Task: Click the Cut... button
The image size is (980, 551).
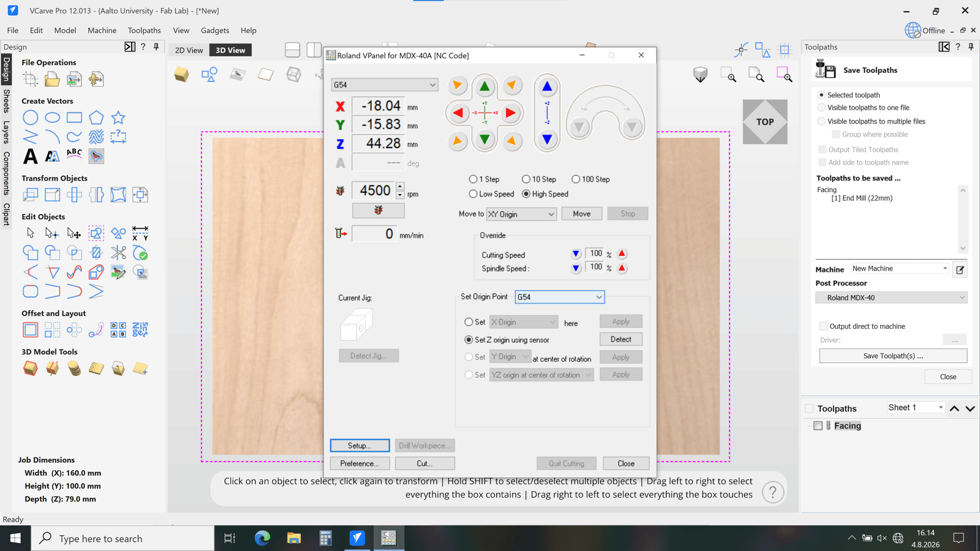Action: [424, 463]
